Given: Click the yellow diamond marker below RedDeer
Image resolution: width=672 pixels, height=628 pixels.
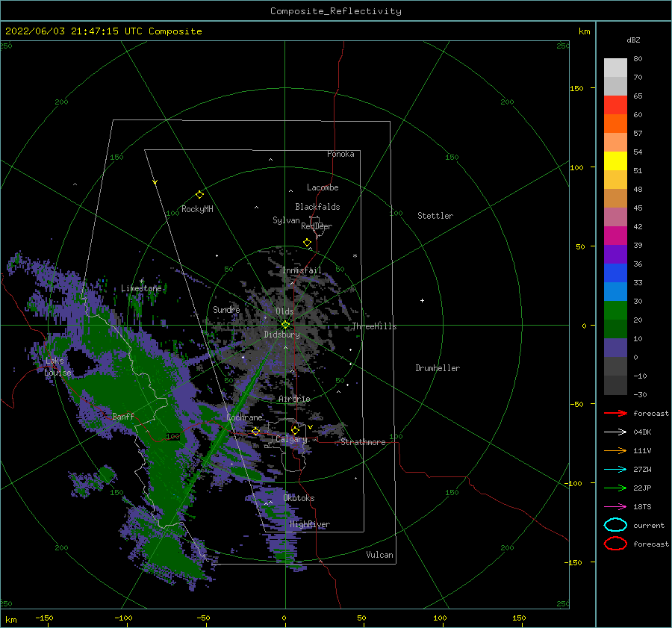Looking at the screenshot, I should click(x=308, y=243).
